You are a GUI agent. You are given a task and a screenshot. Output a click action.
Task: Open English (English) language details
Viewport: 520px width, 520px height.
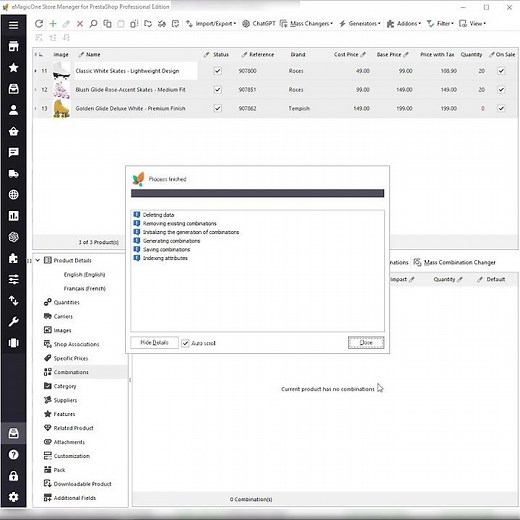click(84, 274)
